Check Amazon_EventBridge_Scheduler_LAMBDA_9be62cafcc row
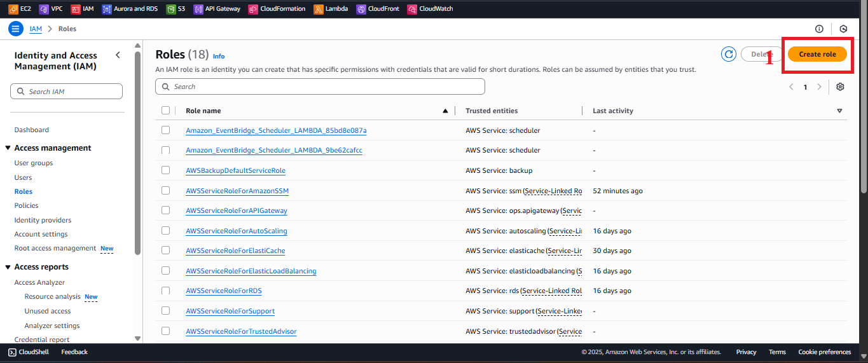 coord(166,150)
